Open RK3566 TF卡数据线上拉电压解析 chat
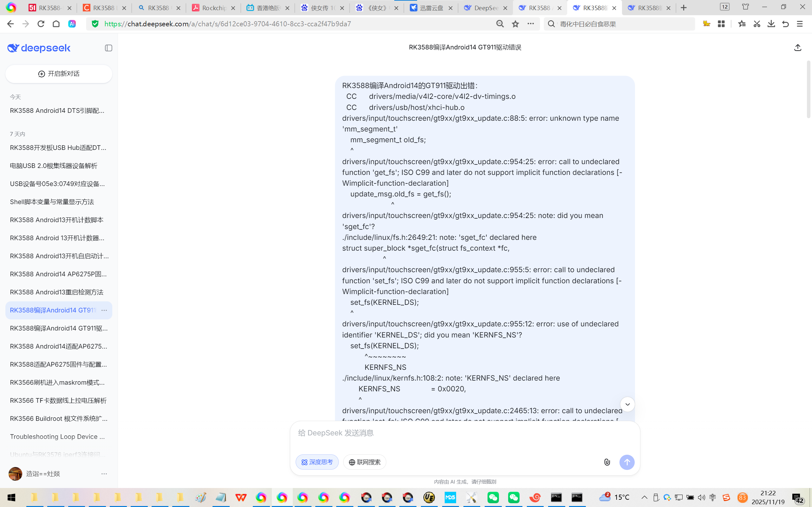 pyautogui.click(x=58, y=400)
